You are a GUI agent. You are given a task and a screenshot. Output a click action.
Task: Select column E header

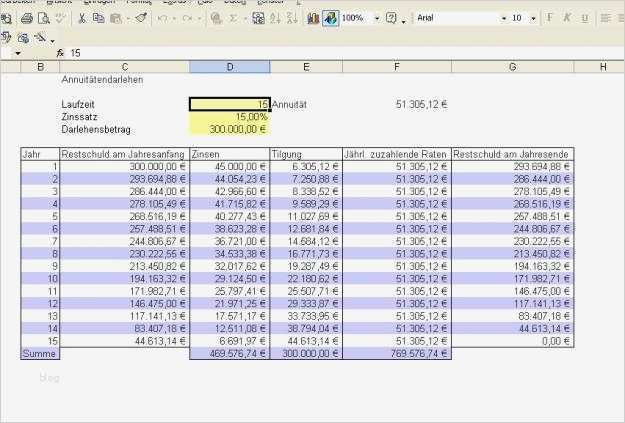point(306,67)
